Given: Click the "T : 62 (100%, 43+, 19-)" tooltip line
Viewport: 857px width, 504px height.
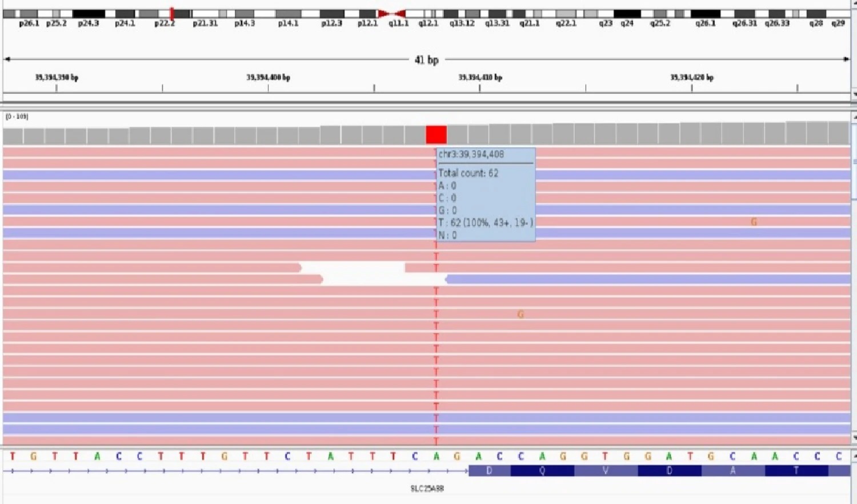Looking at the screenshot, I should [x=486, y=223].
